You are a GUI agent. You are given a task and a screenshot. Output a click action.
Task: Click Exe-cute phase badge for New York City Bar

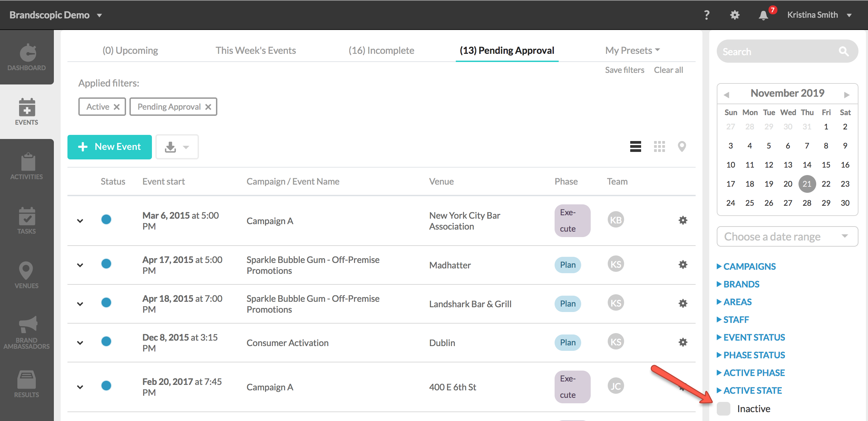pos(572,220)
